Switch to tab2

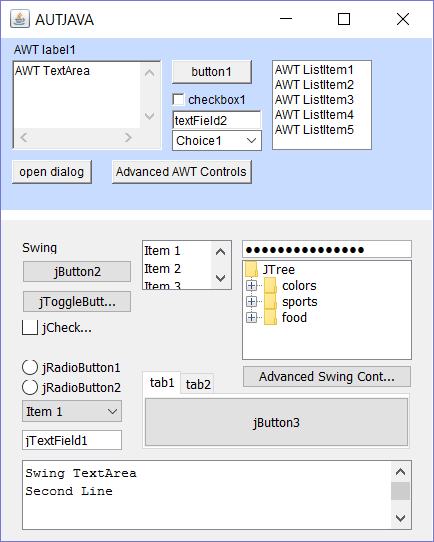coord(198,384)
